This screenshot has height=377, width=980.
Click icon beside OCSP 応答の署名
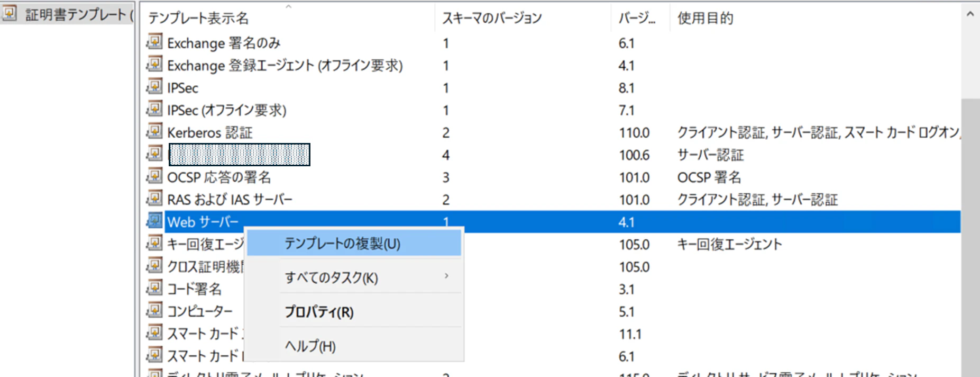coord(154,176)
